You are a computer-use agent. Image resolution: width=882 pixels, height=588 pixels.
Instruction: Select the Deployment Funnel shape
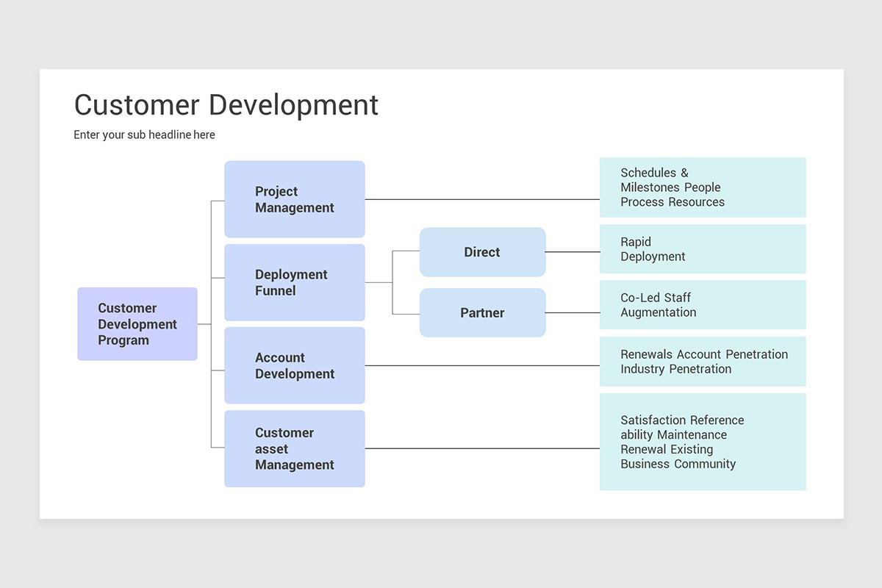point(294,282)
